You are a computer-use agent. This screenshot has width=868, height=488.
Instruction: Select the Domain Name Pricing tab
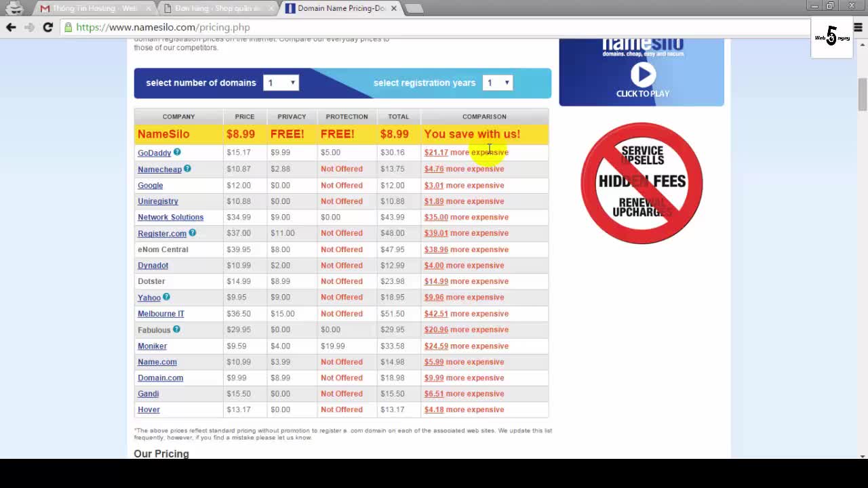coord(341,8)
